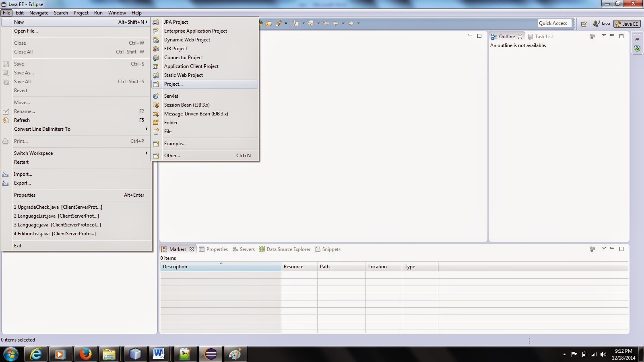Click the Search flashlight toolbar icon
Viewport: 644px width, 362px height.
[x=279, y=23]
